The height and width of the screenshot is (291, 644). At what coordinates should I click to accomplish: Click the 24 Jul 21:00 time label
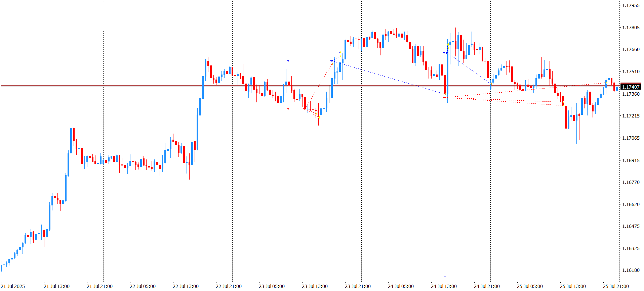point(487,286)
